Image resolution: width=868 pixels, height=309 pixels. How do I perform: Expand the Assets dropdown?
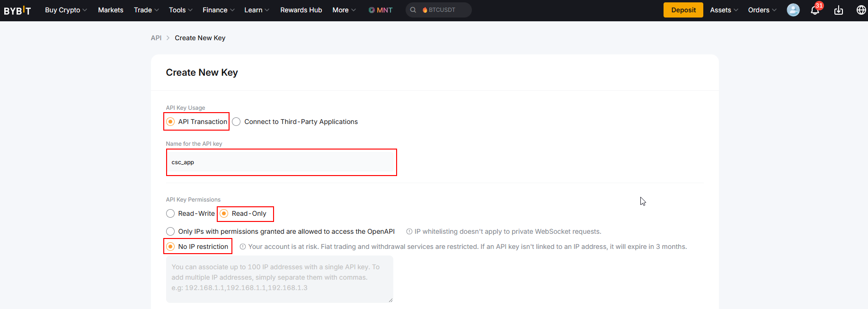[x=724, y=10]
